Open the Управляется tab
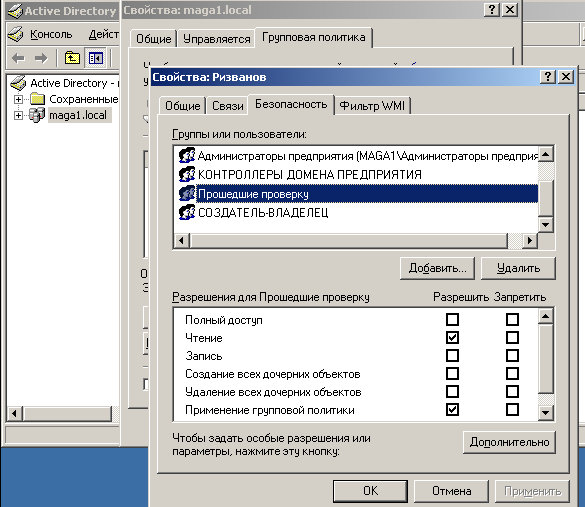585x507 pixels. [x=216, y=39]
